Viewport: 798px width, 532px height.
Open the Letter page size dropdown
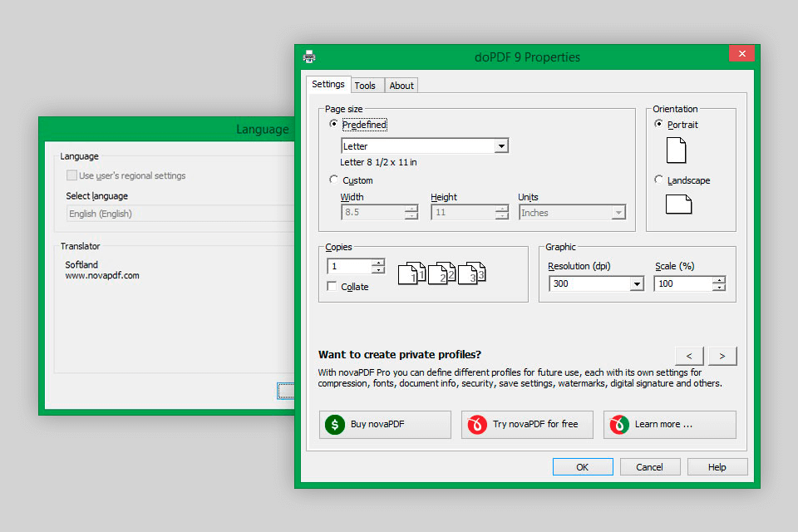pos(501,146)
